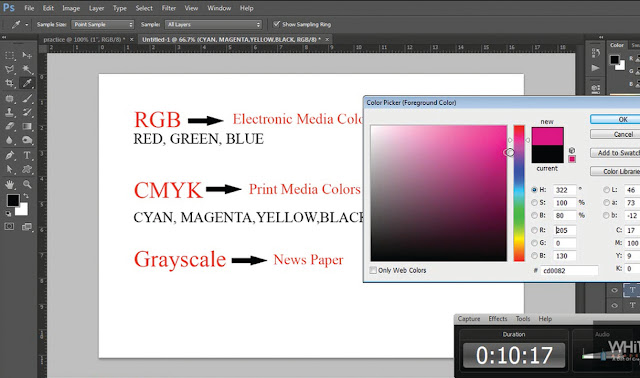Toggle Show Sampling Ring checkbox
640x378 pixels.
tap(276, 24)
